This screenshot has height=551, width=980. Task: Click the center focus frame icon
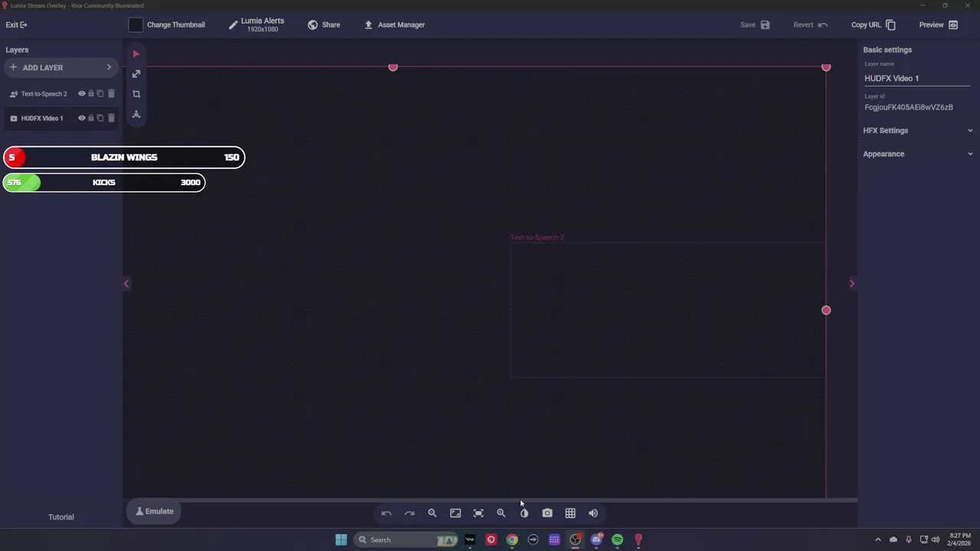pyautogui.click(x=479, y=514)
